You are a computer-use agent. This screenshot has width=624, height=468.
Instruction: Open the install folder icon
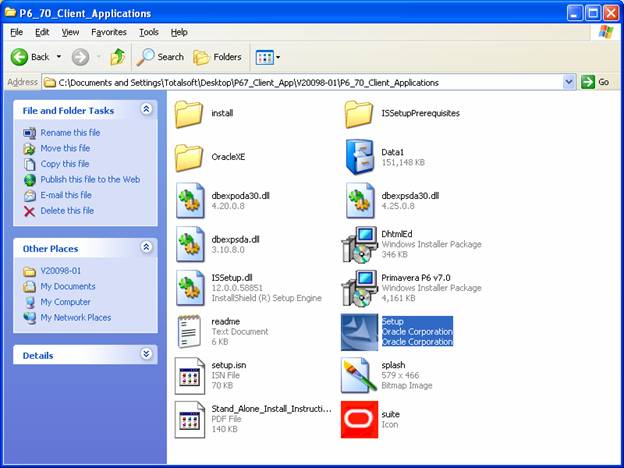[x=189, y=114]
